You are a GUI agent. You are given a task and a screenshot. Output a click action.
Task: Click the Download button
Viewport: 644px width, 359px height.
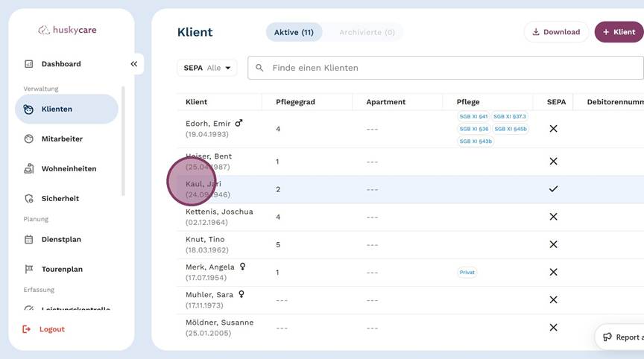click(x=556, y=32)
